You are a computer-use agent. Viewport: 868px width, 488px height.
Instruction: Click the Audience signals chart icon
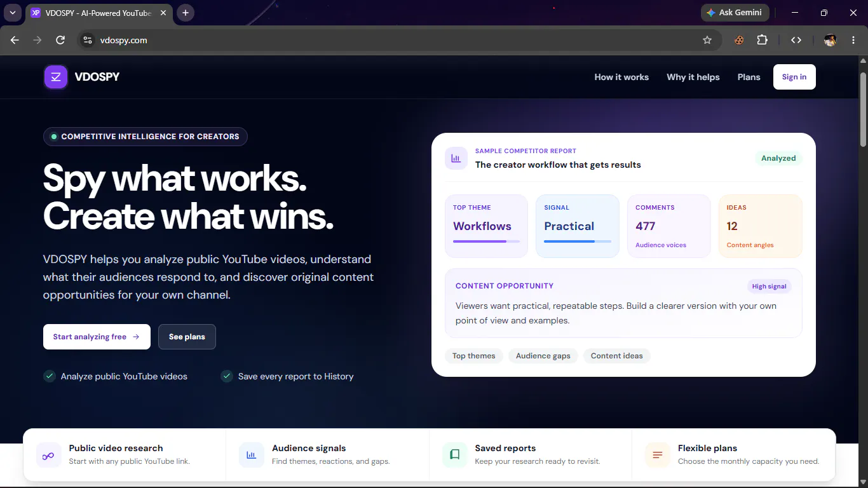(252, 455)
